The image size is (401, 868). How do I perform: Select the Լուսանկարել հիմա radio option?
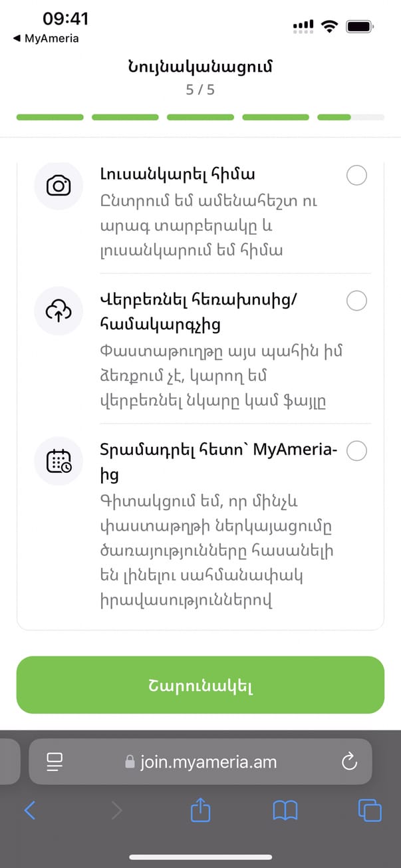pyautogui.click(x=356, y=176)
